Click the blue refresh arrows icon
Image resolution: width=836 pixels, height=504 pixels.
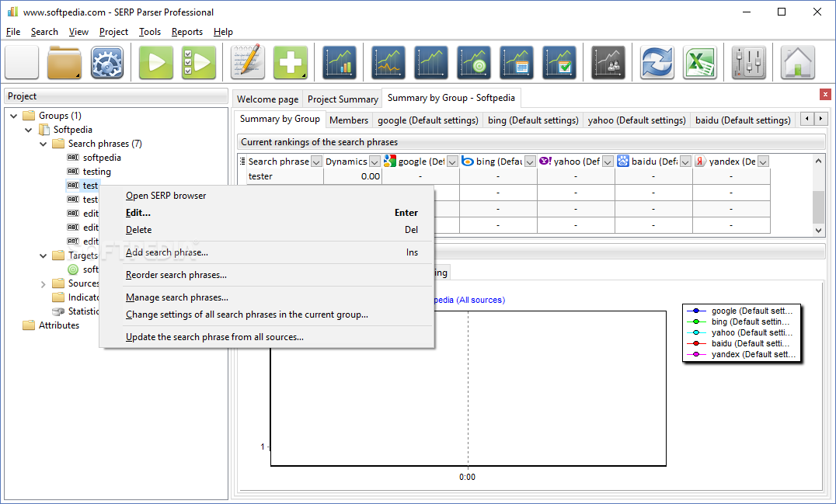point(657,62)
